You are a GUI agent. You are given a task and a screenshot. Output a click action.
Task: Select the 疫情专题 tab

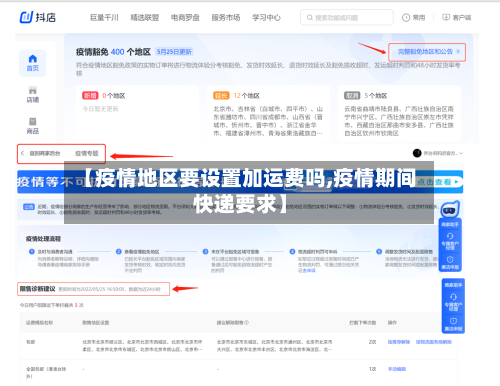(87, 153)
